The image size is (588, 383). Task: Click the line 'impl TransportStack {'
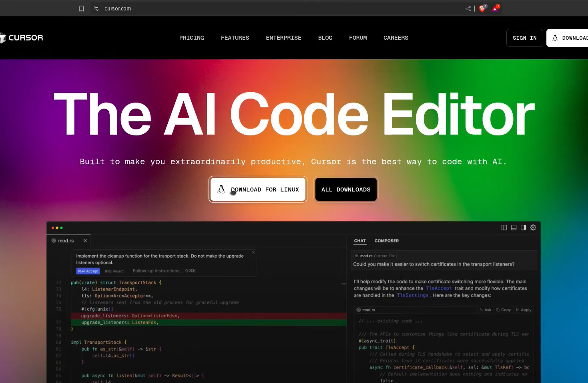click(99, 342)
